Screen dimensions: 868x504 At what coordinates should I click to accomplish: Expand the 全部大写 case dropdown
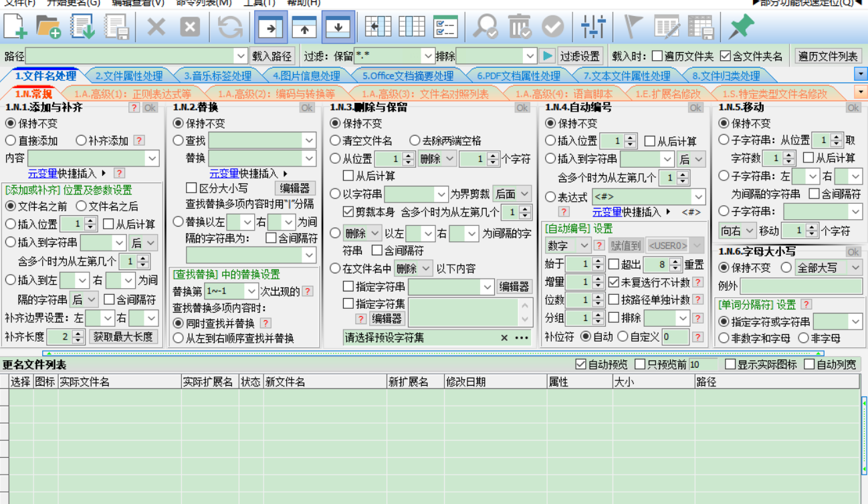tap(855, 267)
